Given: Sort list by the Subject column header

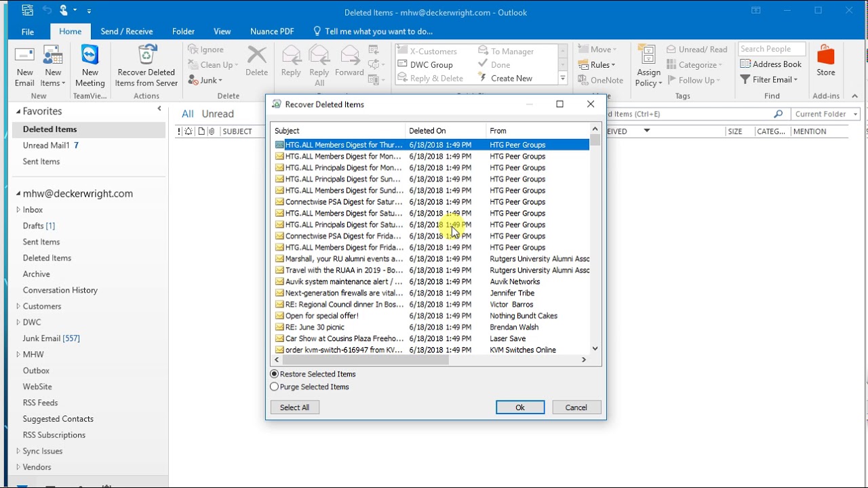Looking at the screenshot, I should pyautogui.click(x=338, y=131).
